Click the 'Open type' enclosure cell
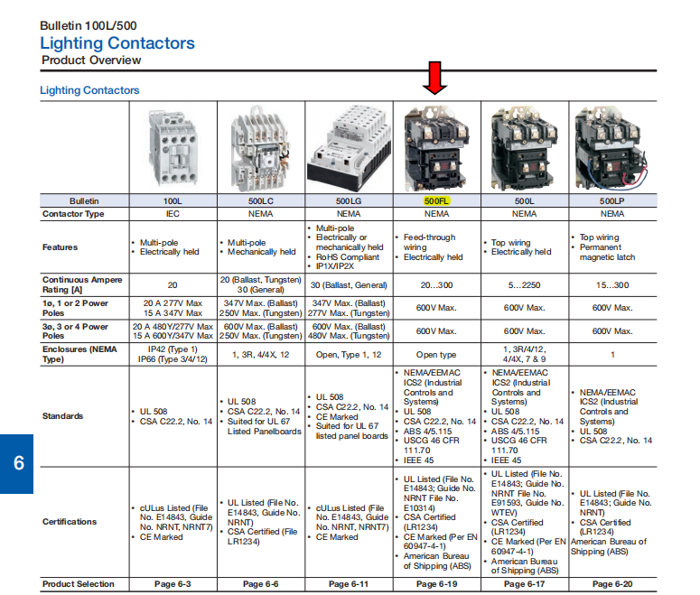The height and width of the screenshot is (595, 700). tap(436, 355)
